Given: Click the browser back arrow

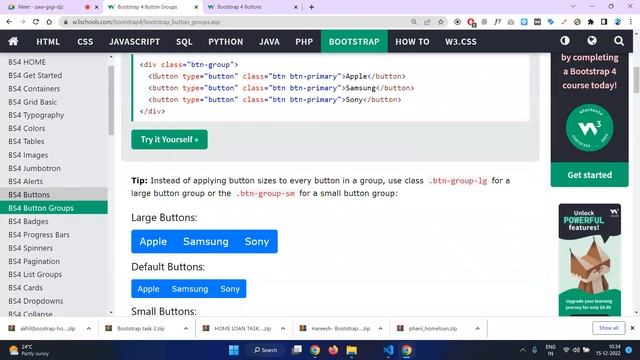Looking at the screenshot, I should point(9,22).
